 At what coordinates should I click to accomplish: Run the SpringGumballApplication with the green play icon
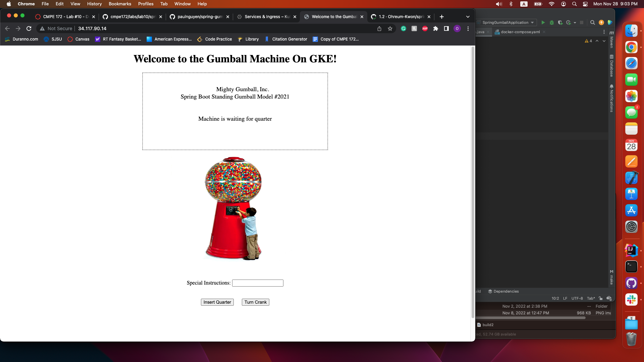[543, 22]
